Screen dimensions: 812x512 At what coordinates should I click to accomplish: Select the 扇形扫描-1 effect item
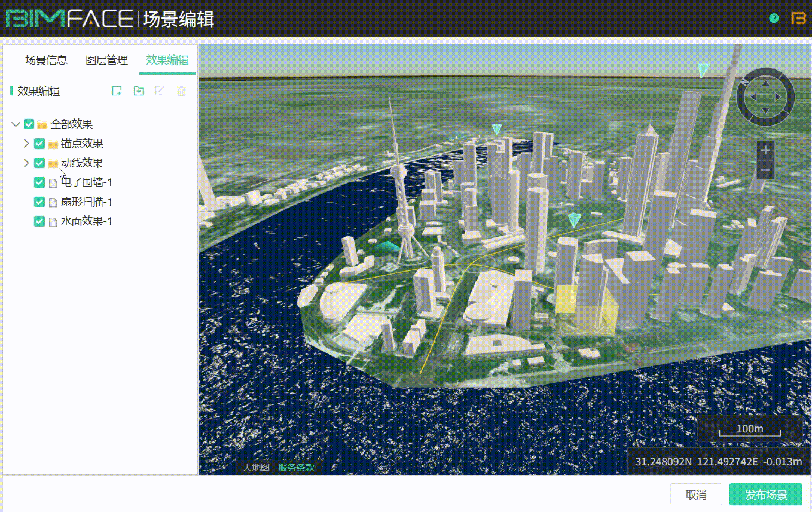[x=86, y=202]
